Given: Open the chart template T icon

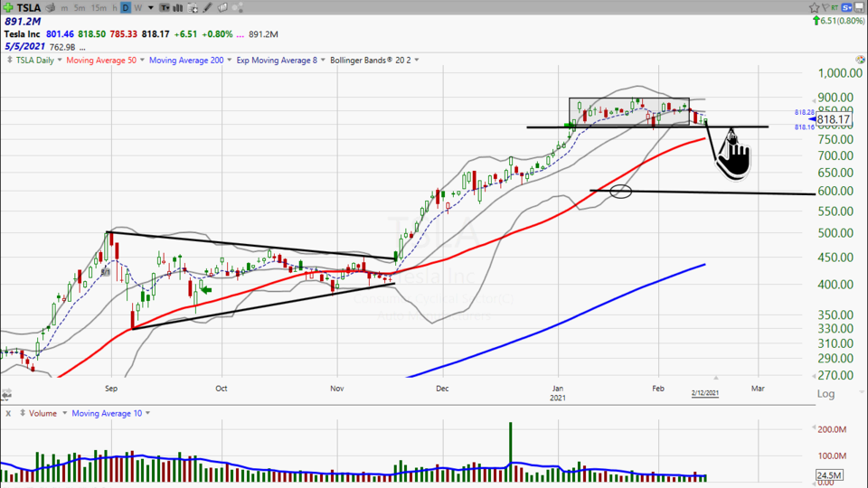Looking at the screenshot, I should [x=165, y=8].
